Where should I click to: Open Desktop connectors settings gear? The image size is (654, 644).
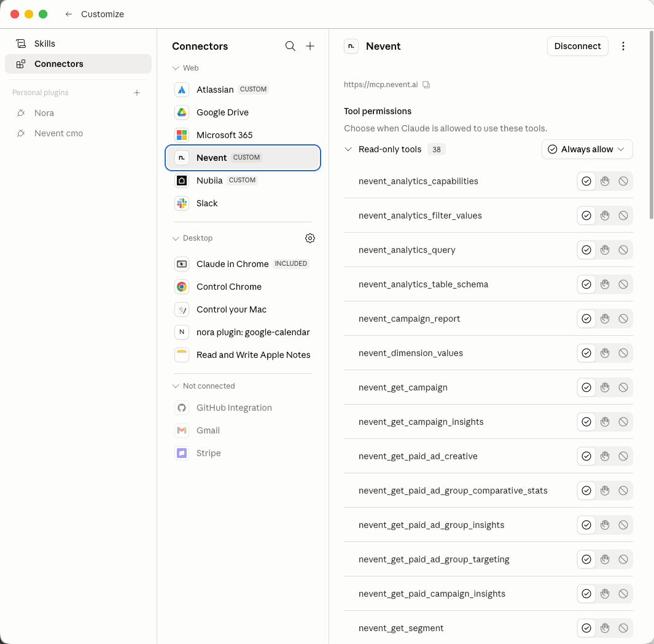310,238
